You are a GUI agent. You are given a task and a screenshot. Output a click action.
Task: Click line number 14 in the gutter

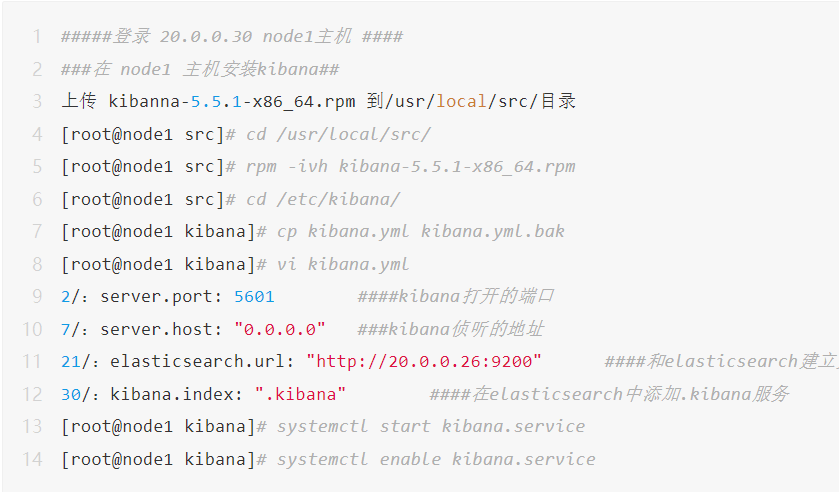coord(32,459)
